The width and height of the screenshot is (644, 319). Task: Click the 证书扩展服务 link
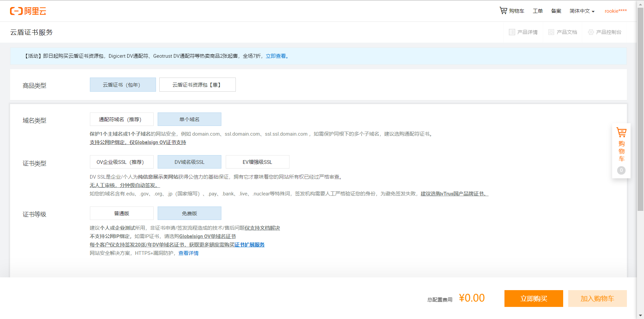pyautogui.click(x=250, y=245)
